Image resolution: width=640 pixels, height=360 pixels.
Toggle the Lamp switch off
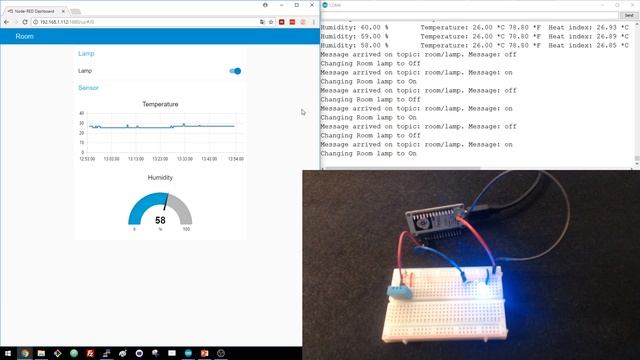point(235,71)
